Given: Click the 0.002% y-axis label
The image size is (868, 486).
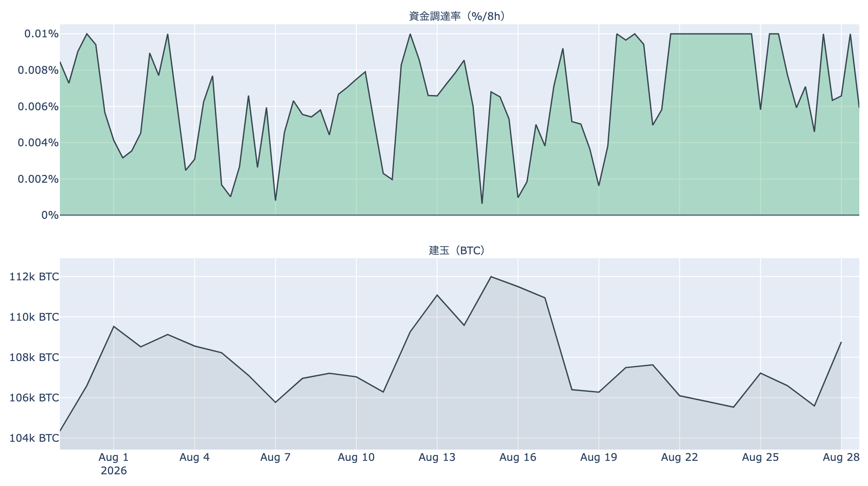Looking at the screenshot, I should coord(38,179).
